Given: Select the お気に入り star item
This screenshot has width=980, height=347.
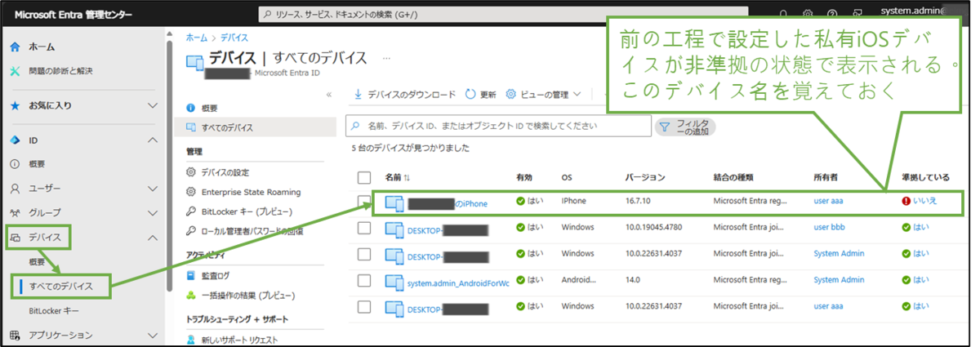Looking at the screenshot, I should pos(51,105).
